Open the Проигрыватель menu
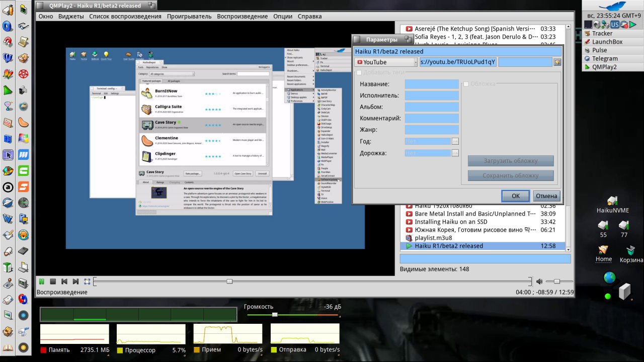644x362 pixels. coord(189,16)
